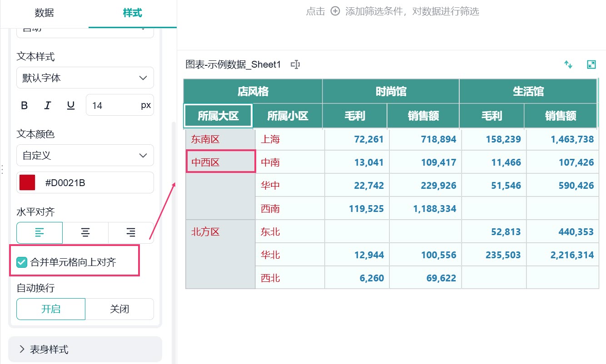Click the value 69,622
606x364 pixels.
pyautogui.click(x=441, y=278)
